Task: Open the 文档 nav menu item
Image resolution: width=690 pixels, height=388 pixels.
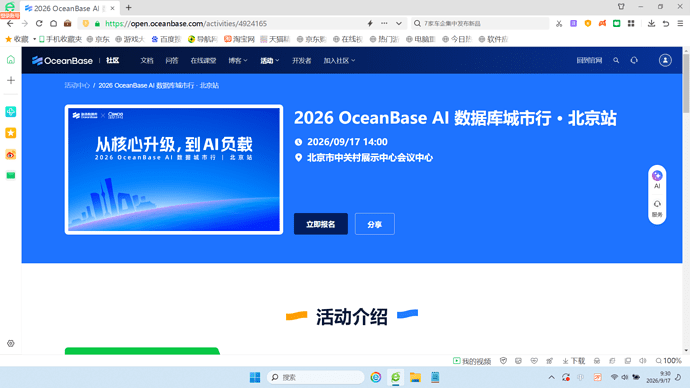Action: coord(147,61)
